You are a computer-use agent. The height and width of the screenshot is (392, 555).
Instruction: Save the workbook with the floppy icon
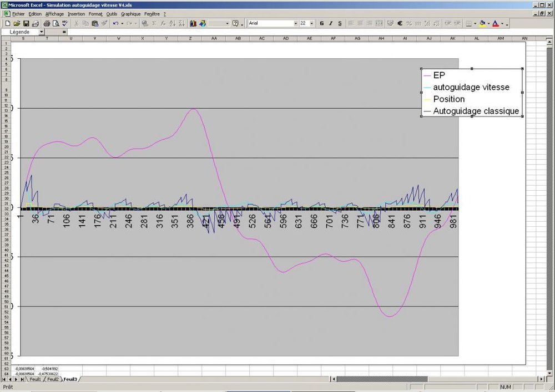[26, 23]
